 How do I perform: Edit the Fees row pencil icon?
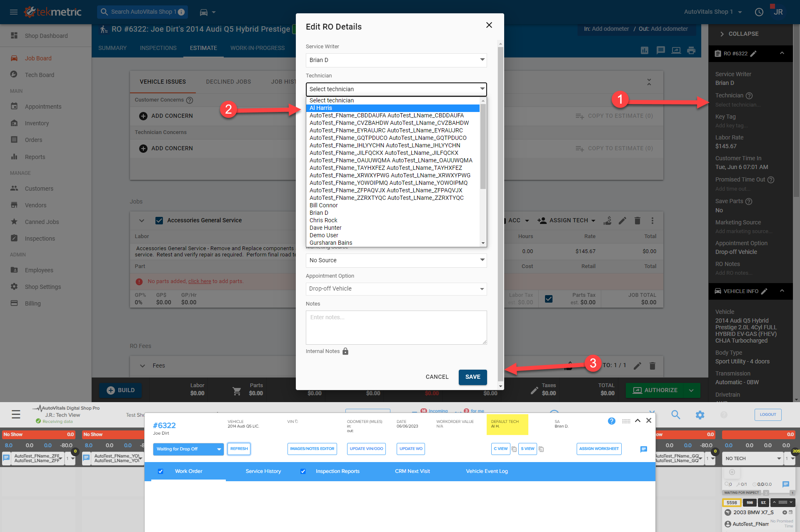click(x=637, y=366)
